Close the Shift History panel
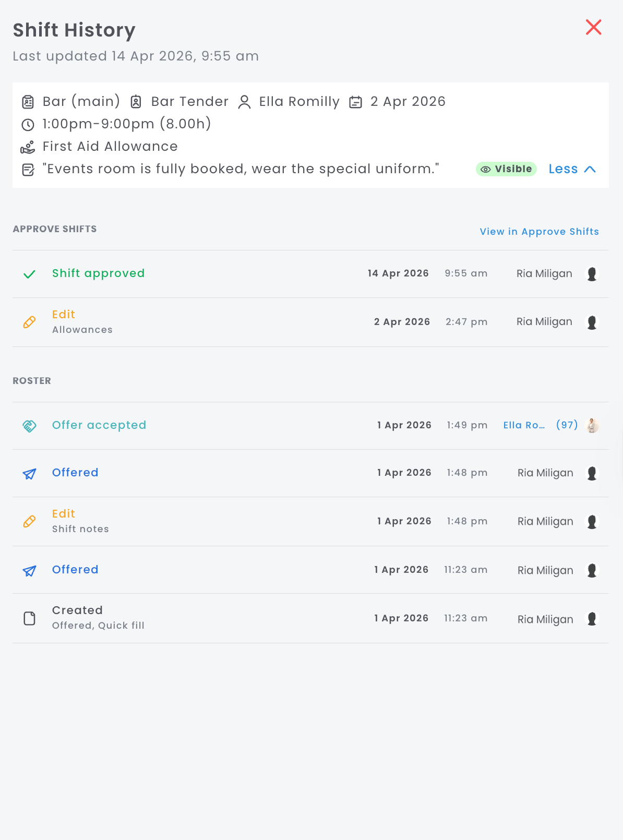 pyautogui.click(x=593, y=27)
